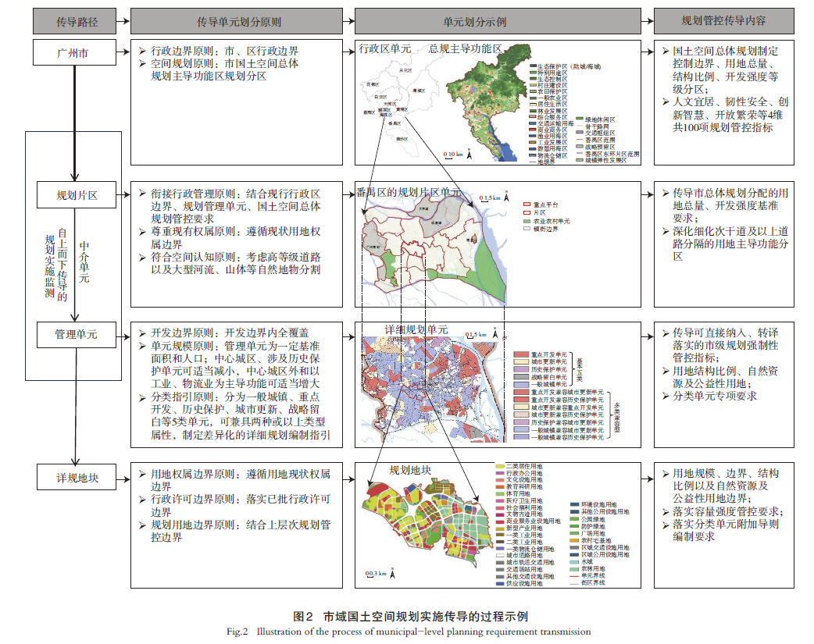Click the north arrow on the 规划地块 map
The height and width of the screenshot is (644, 814).
392,574
